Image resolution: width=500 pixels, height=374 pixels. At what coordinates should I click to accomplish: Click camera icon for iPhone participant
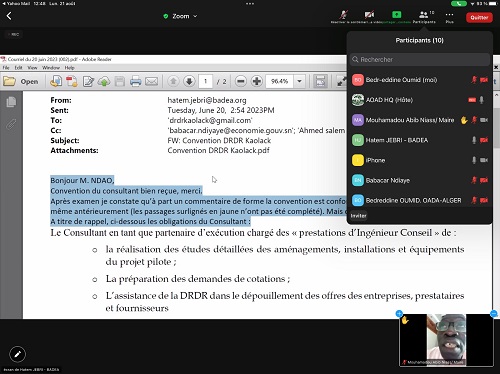coord(484,160)
